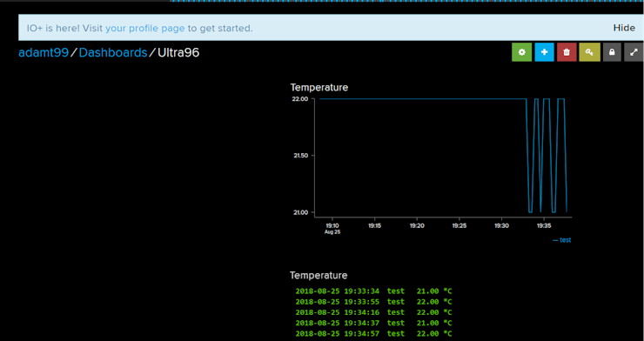Open dashboard settings via green gear icon
Screen dimensions: 644x341
pos(521,52)
